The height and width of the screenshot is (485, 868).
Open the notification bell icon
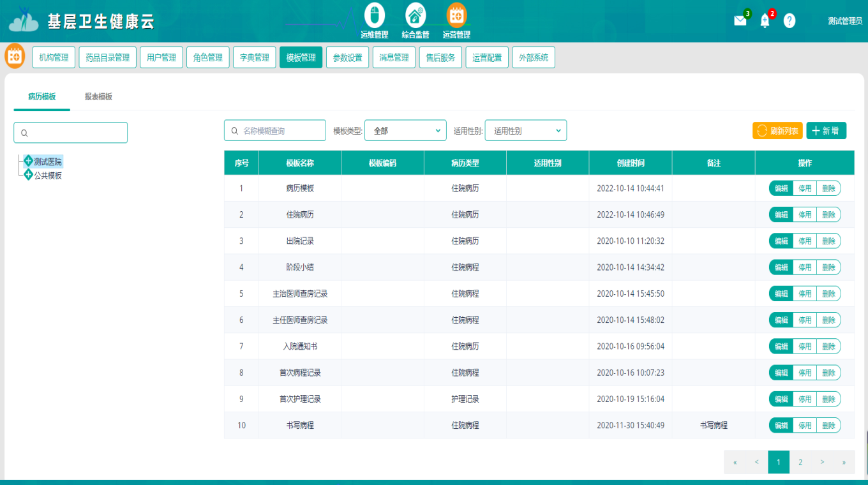pyautogui.click(x=765, y=20)
